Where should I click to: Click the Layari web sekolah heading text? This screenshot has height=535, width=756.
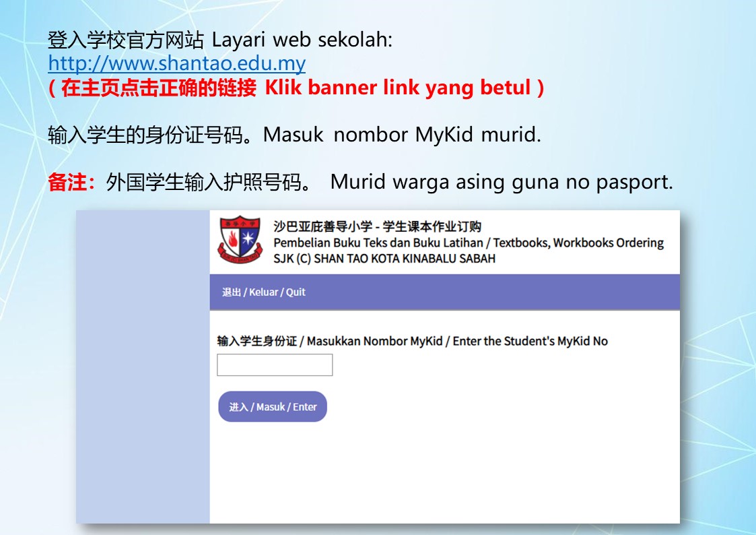click(x=302, y=40)
